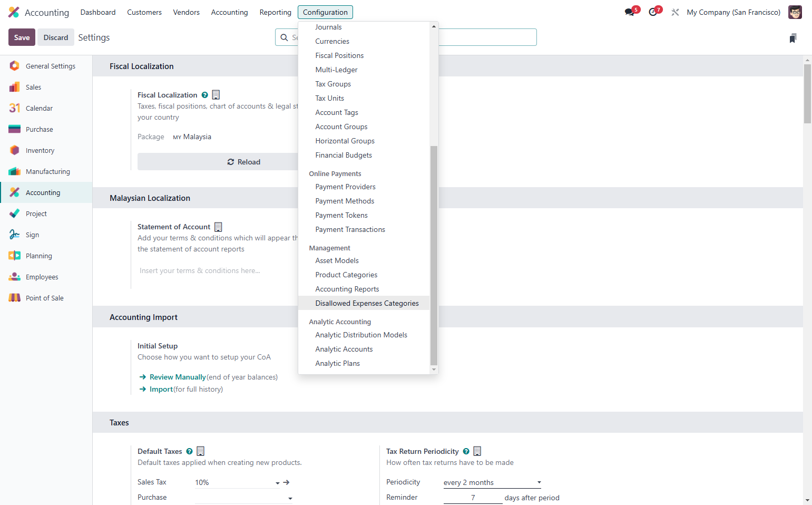Screen dimensions: 812x505
Task: Switch company via My Company (San Francisco)
Action: coord(733,12)
